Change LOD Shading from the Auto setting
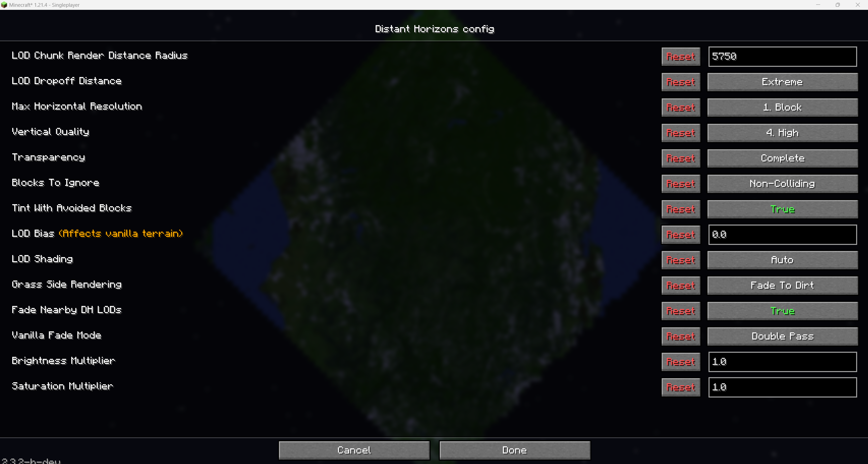Image resolution: width=868 pixels, height=464 pixels. click(x=782, y=260)
